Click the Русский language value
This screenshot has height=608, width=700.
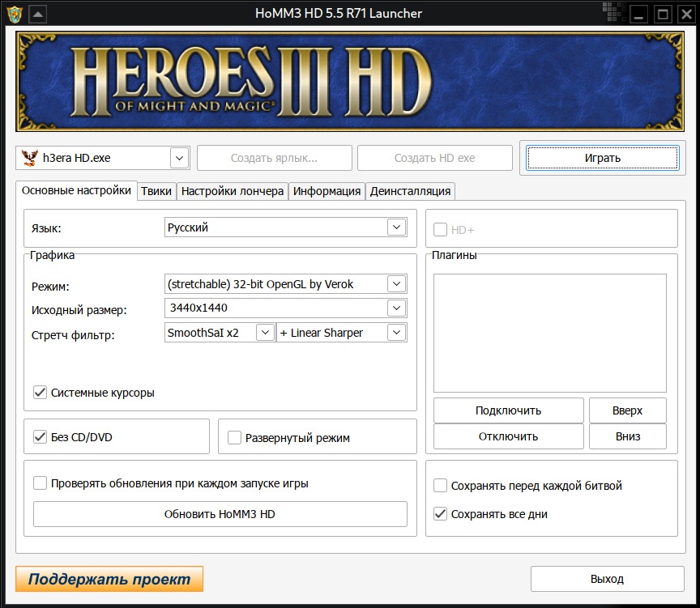point(188,227)
